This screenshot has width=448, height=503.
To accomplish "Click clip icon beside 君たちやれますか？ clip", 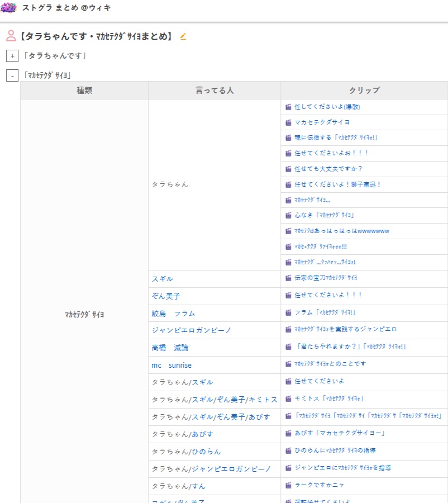I will [x=288, y=347].
